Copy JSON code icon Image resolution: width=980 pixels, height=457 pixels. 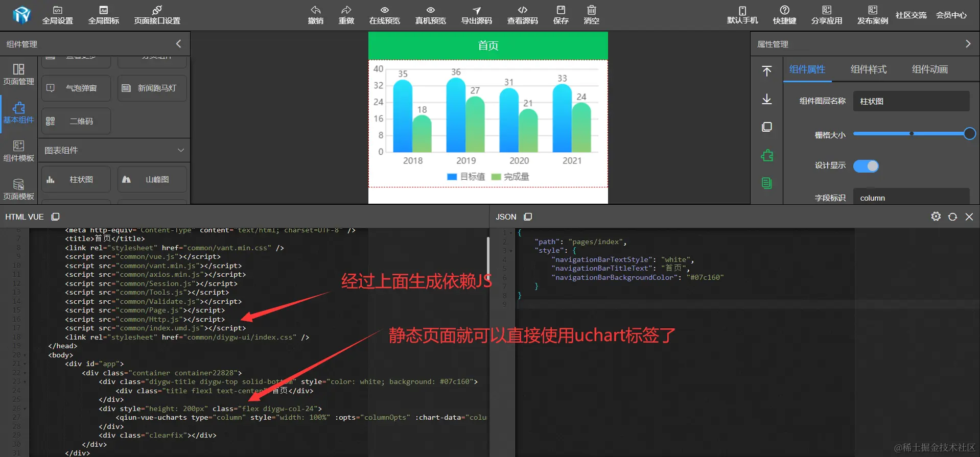pos(528,217)
